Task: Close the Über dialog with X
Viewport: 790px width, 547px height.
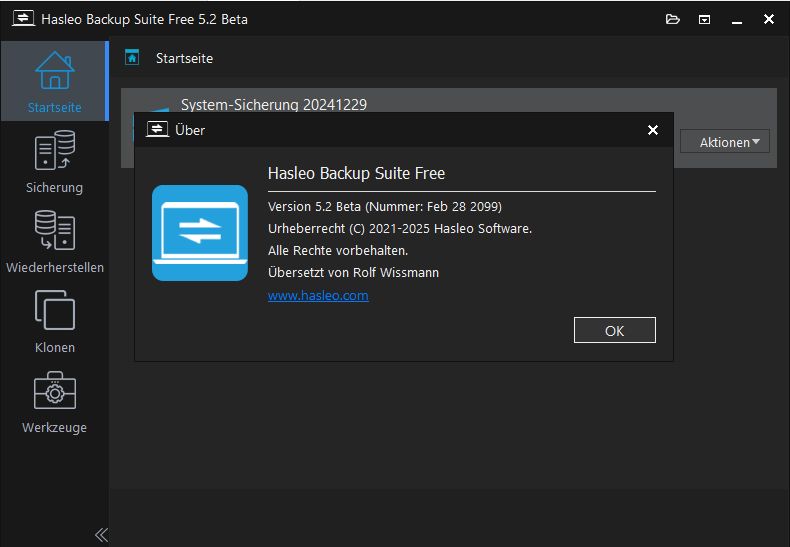Action: pos(652,130)
